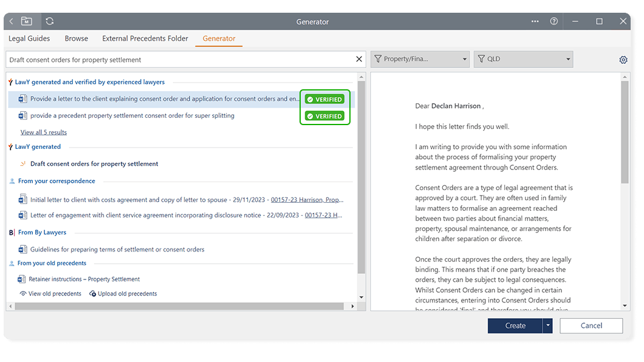Select the Generator tab
Image resolution: width=644 pixels, height=362 pixels.
click(x=219, y=38)
